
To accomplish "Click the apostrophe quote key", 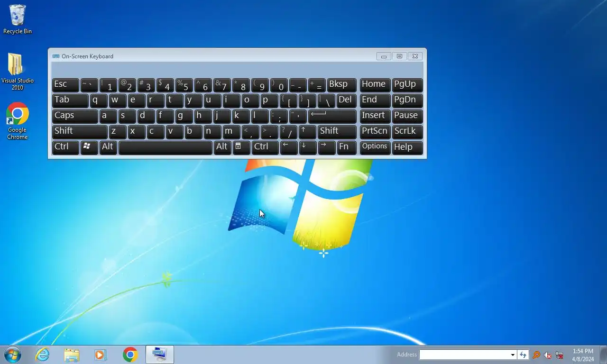I will 298,116.
